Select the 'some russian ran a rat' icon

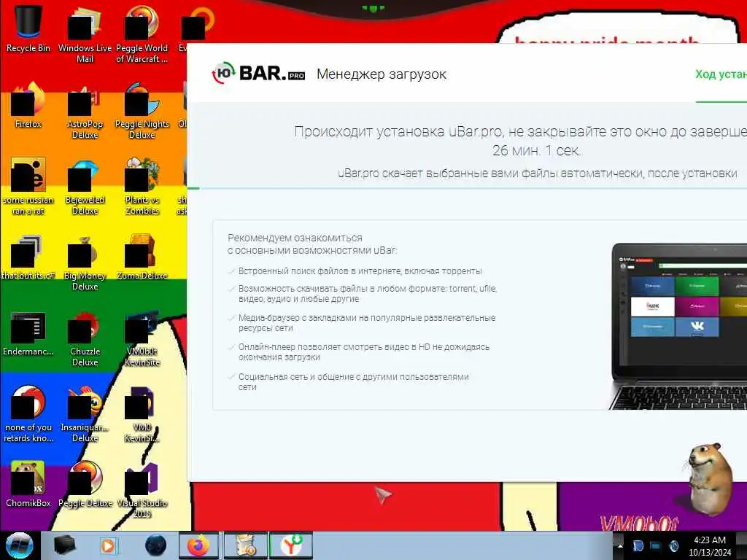coord(28,187)
